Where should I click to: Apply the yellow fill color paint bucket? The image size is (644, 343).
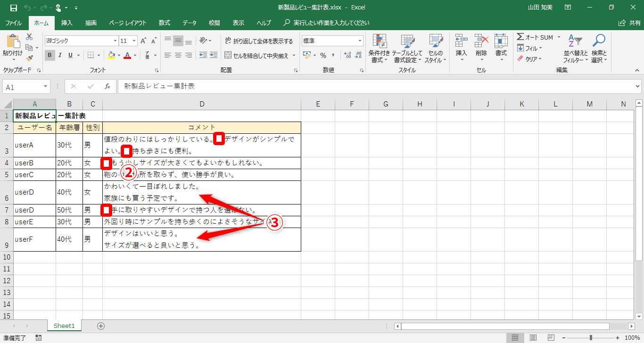(x=111, y=55)
